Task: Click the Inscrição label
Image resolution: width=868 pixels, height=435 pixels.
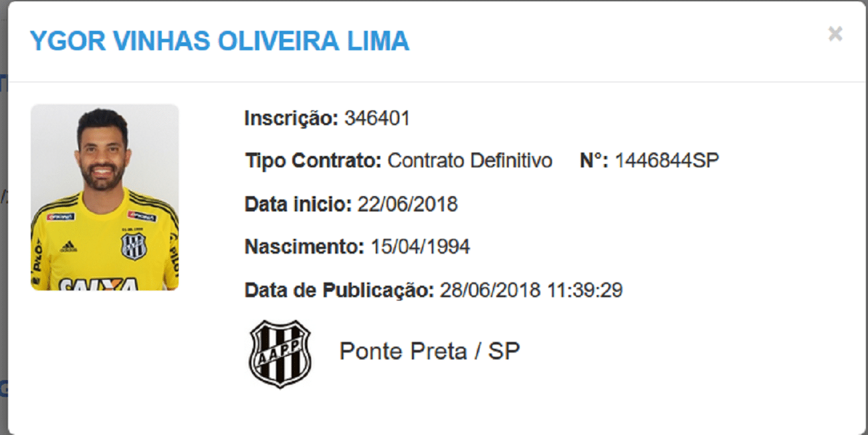Action: pos(292,118)
